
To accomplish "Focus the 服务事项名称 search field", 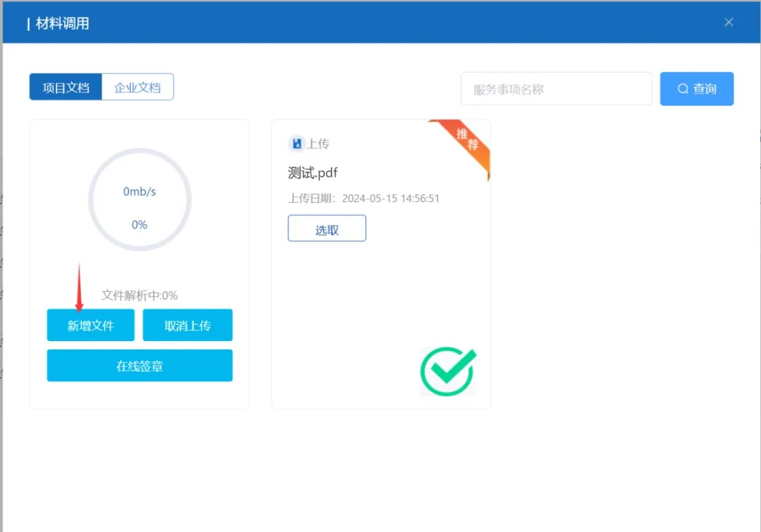I will click(x=556, y=89).
